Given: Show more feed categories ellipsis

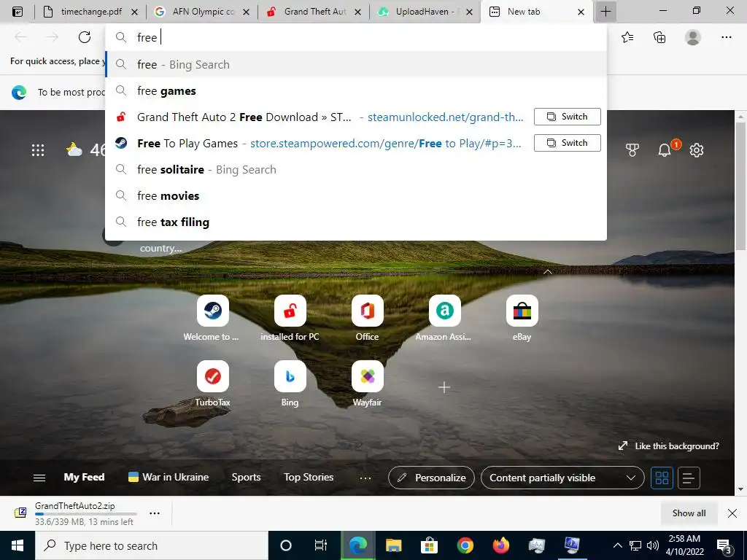Looking at the screenshot, I should (x=365, y=478).
